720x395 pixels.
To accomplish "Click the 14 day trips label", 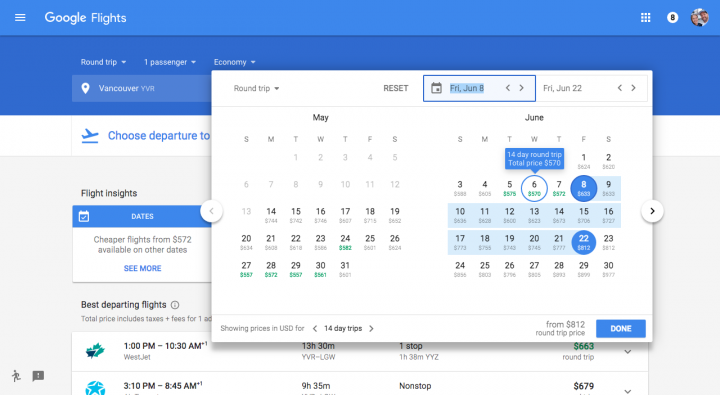I will pyautogui.click(x=343, y=328).
